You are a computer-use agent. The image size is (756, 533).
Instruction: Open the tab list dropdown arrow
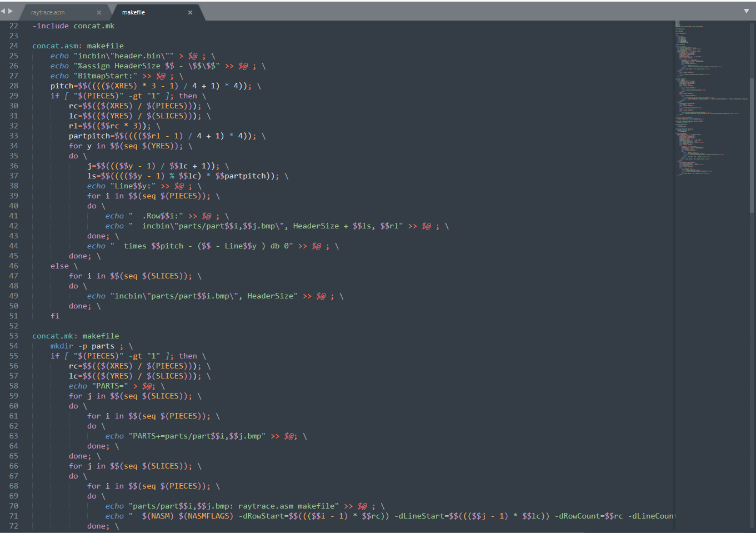pyautogui.click(x=746, y=11)
